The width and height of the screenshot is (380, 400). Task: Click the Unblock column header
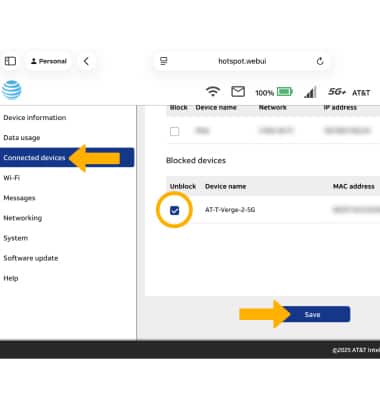pyautogui.click(x=183, y=186)
